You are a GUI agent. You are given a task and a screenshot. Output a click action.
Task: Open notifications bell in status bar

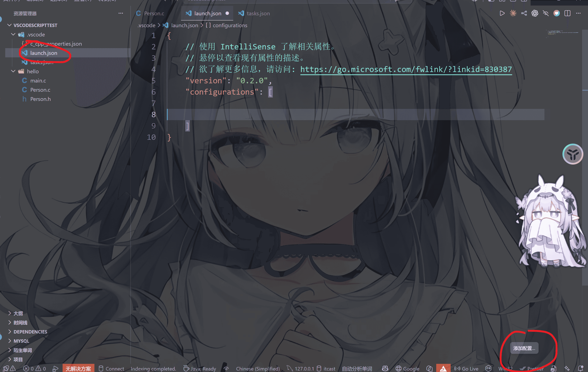581,369
